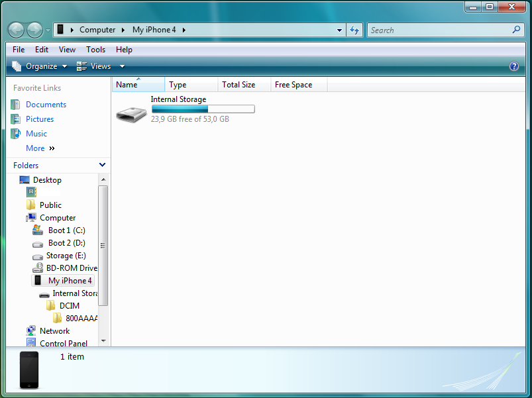
Task: Expand the arrow after Computer in breadcrumb
Action: click(x=123, y=30)
